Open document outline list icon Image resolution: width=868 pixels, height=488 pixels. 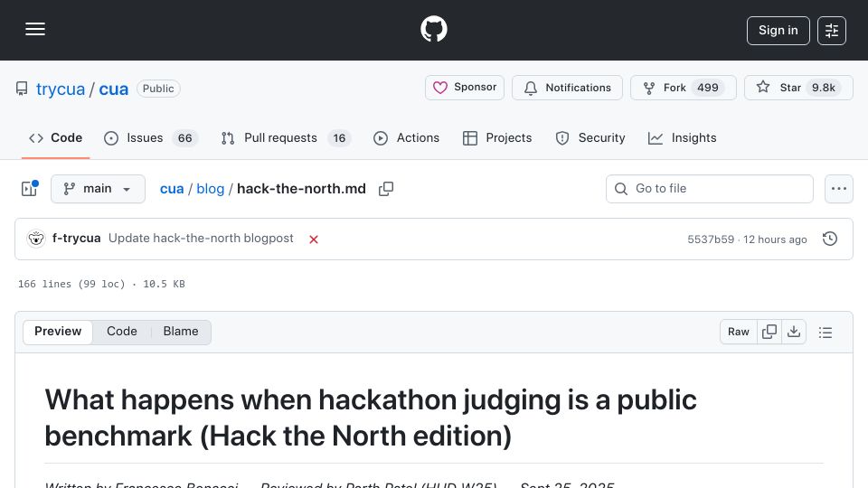pos(826,332)
